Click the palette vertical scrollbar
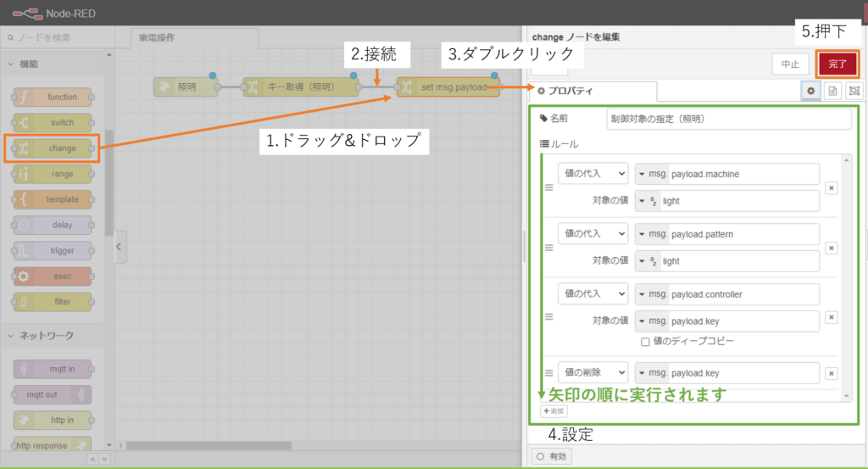The height and width of the screenshot is (469, 868). pos(109,182)
